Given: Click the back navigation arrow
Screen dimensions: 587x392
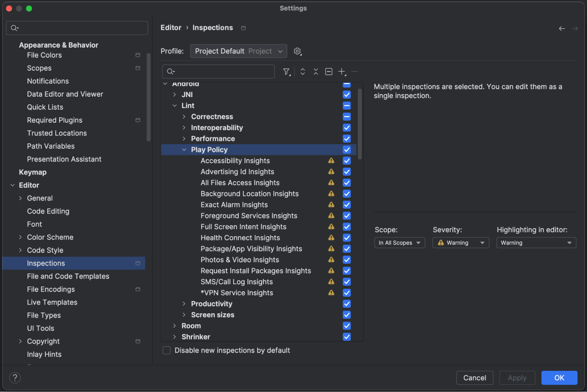Looking at the screenshot, I should [x=561, y=28].
